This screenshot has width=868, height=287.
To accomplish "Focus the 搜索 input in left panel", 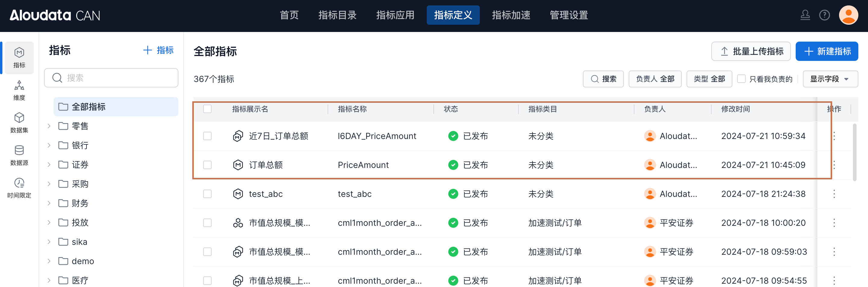I will (116, 78).
